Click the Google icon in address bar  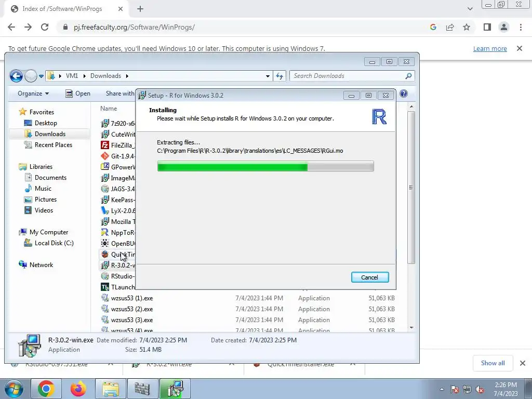point(433,27)
